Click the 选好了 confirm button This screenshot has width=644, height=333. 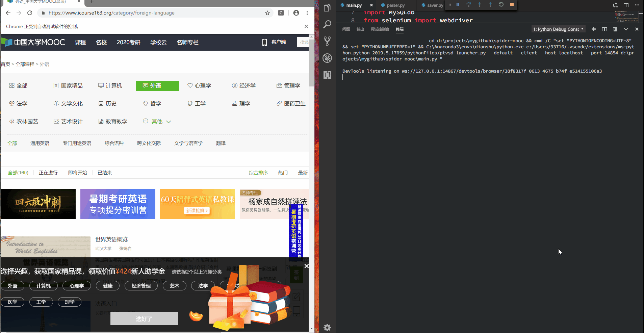click(x=144, y=318)
